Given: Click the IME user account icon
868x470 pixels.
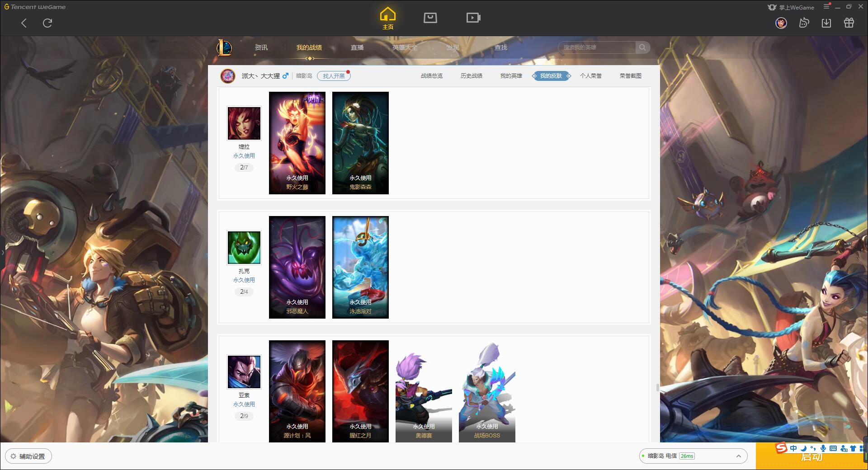Looking at the screenshot, I should tap(844, 448).
